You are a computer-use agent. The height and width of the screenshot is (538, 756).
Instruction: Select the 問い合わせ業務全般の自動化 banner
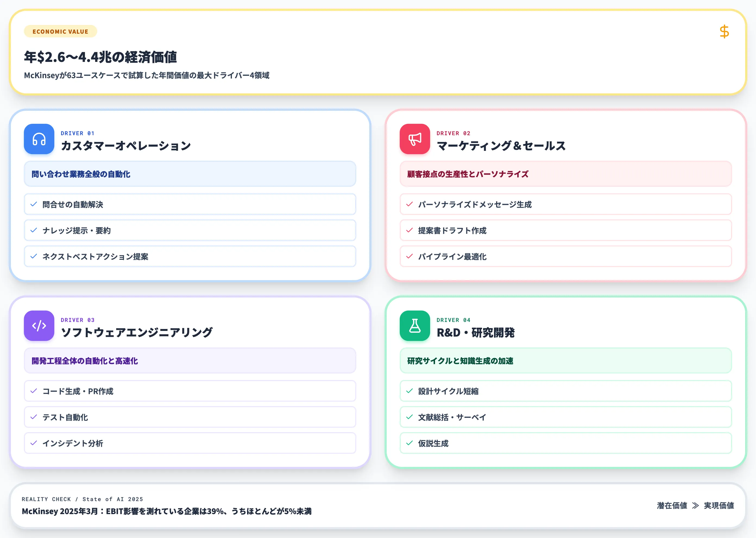click(x=190, y=174)
